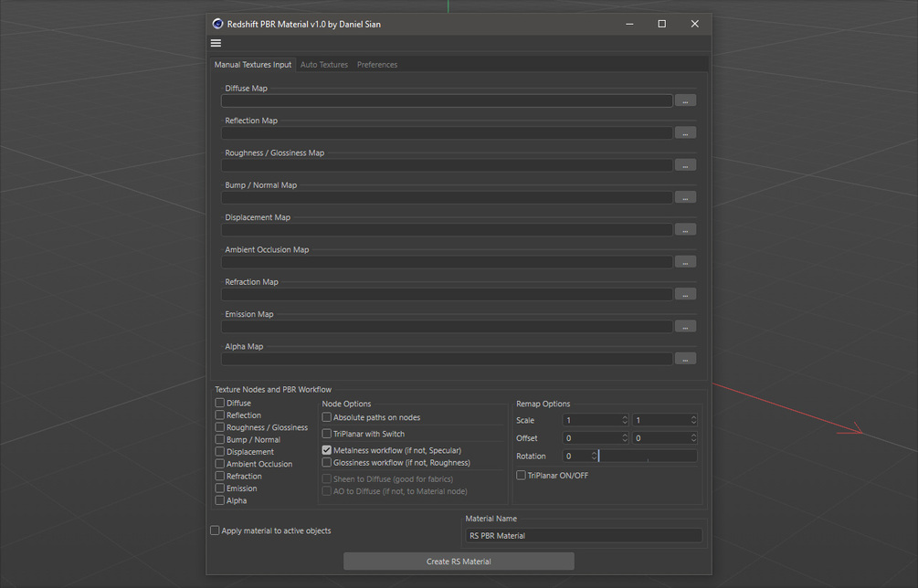Browse for Emission Map file
The width and height of the screenshot is (918, 588).
[x=685, y=326]
